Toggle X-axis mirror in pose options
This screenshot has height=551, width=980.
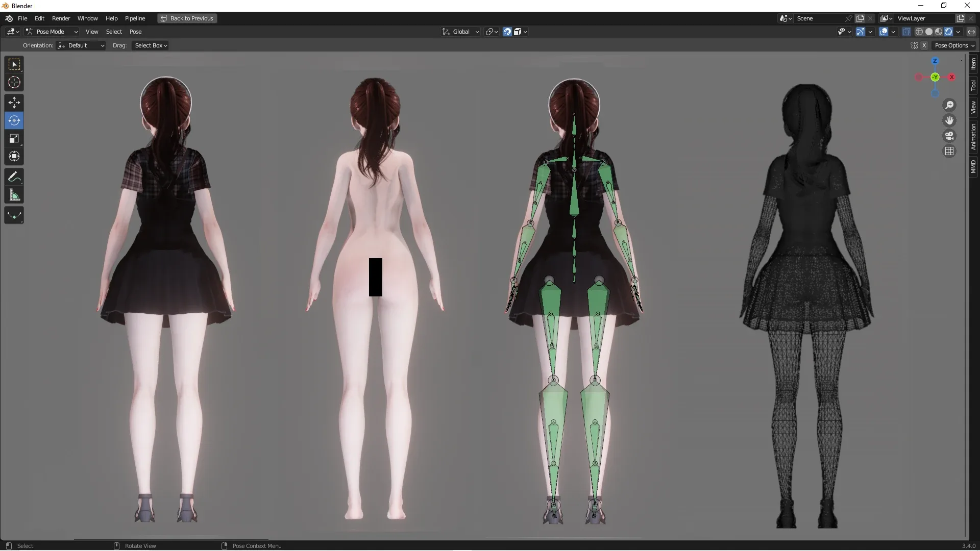pyautogui.click(x=924, y=45)
